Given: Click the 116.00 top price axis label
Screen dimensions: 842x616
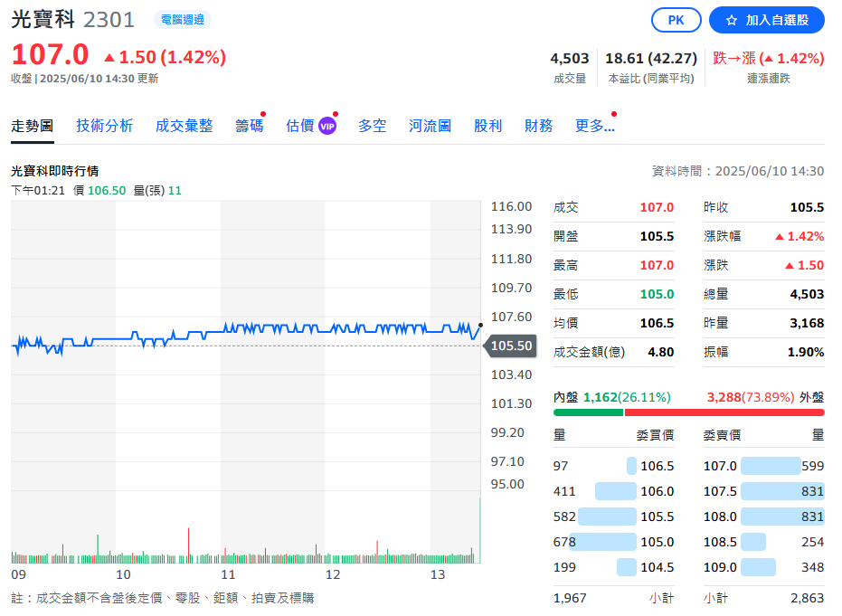Looking at the screenshot, I should coord(511,207).
